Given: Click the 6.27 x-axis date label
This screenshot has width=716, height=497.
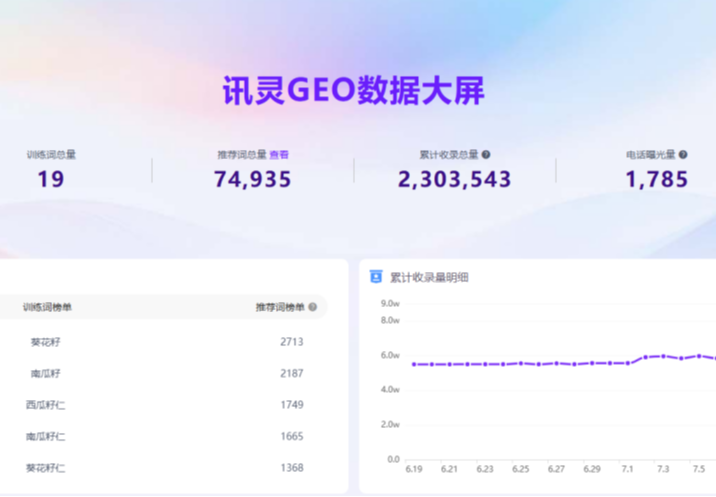Looking at the screenshot, I should point(556,469).
